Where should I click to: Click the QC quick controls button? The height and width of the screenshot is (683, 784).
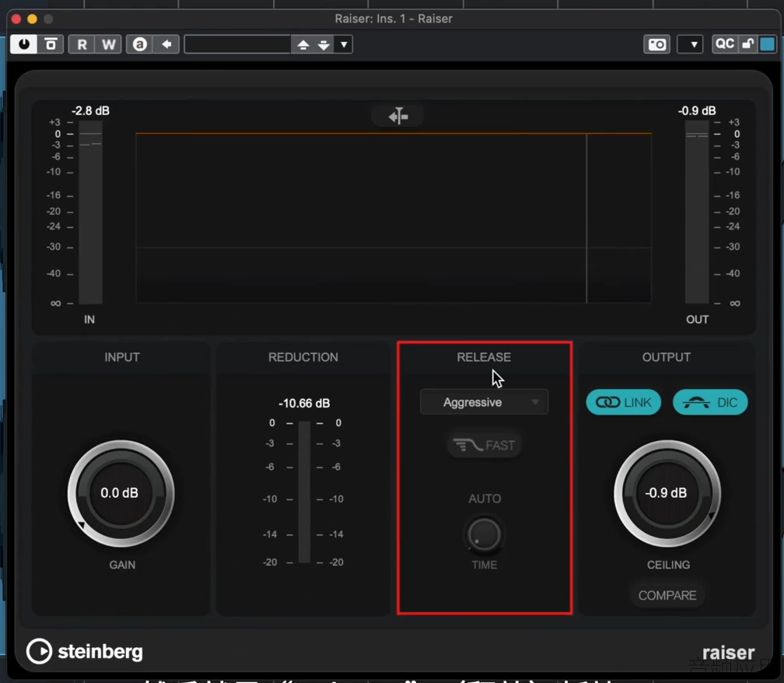click(x=725, y=44)
